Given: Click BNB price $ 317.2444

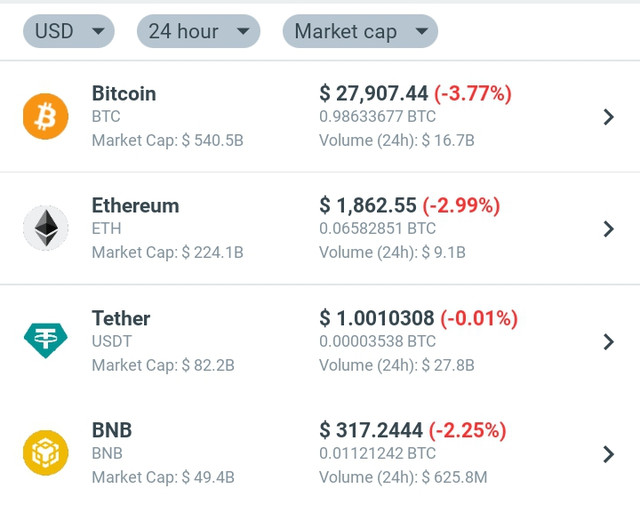Looking at the screenshot, I should click(x=371, y=430).
